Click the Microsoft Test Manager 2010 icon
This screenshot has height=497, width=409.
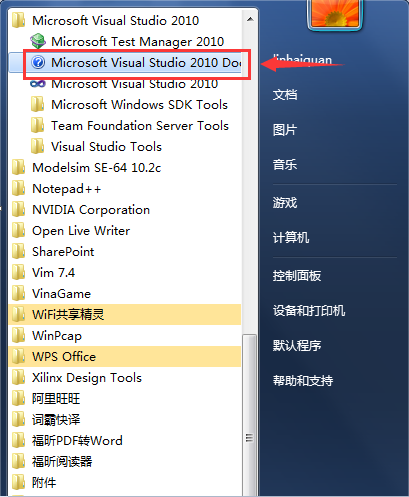[x=38, y=41]
